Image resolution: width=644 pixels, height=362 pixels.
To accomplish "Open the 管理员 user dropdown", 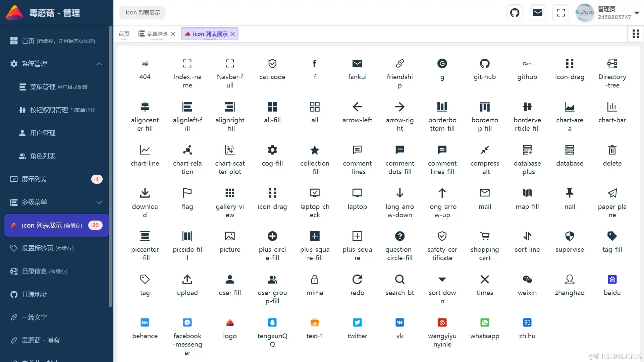I will [637, 13].
